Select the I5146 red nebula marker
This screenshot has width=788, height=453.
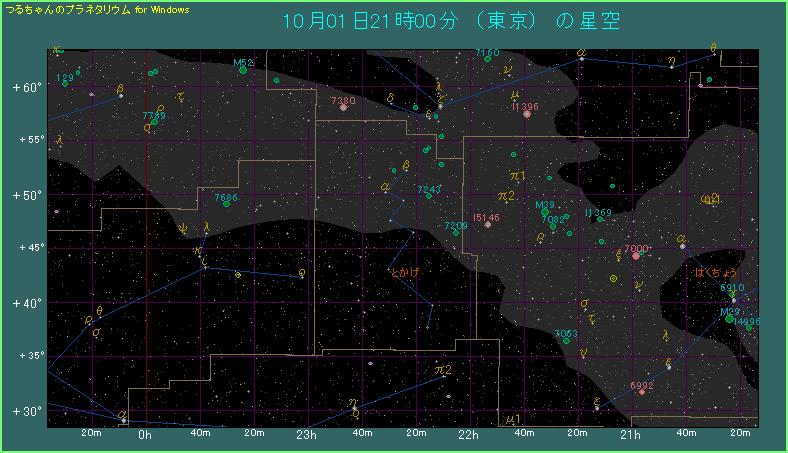click(487, 224)
